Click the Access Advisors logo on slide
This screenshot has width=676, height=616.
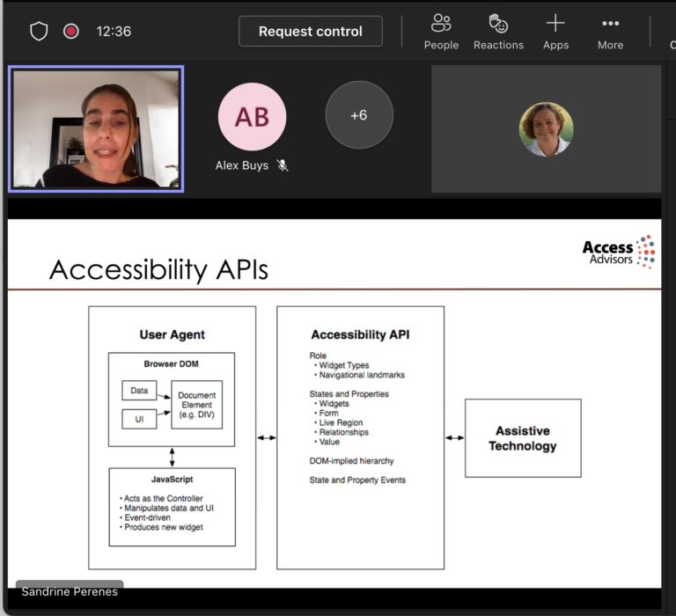coord(618,251)
